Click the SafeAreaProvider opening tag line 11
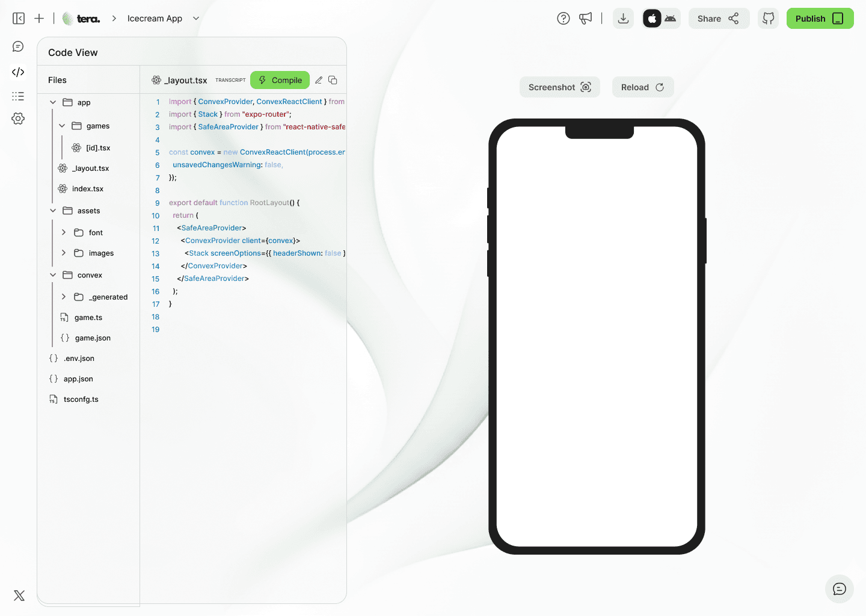This screenshot has width=866, height=616. tap(212, 228)
